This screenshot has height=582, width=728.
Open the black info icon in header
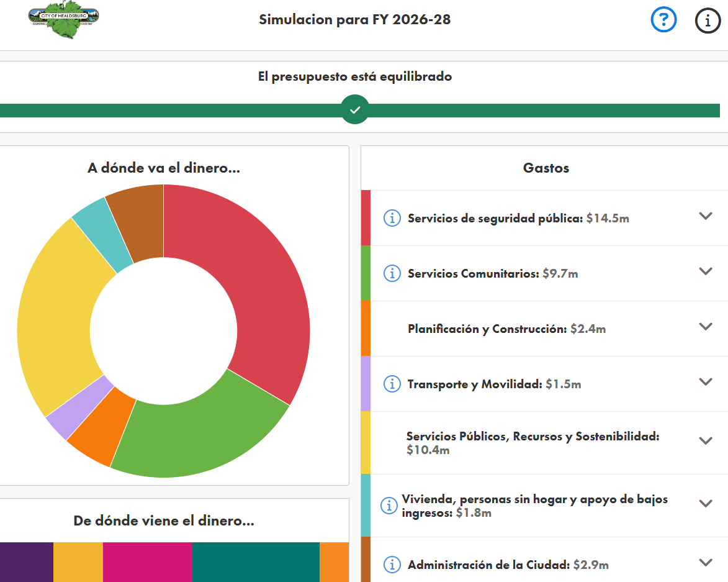click(707, 20)
